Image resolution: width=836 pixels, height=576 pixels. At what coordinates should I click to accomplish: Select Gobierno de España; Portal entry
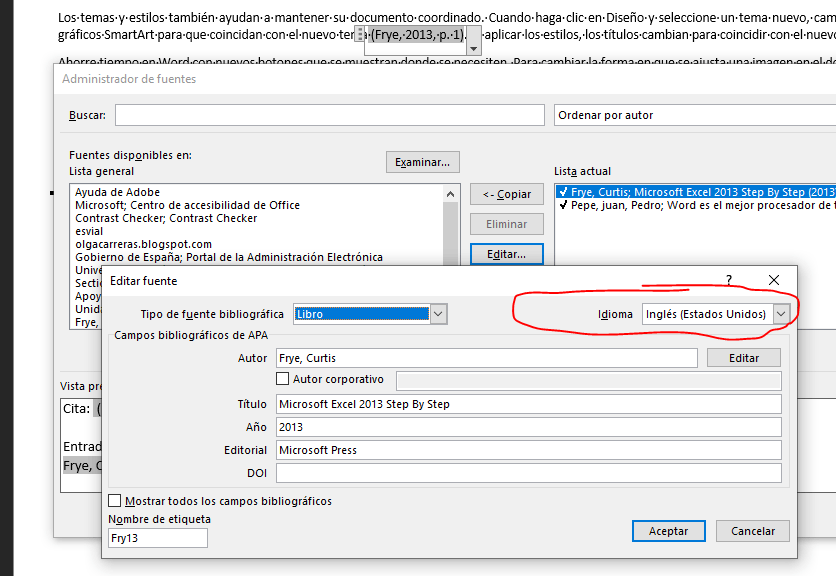pos(229,257)
